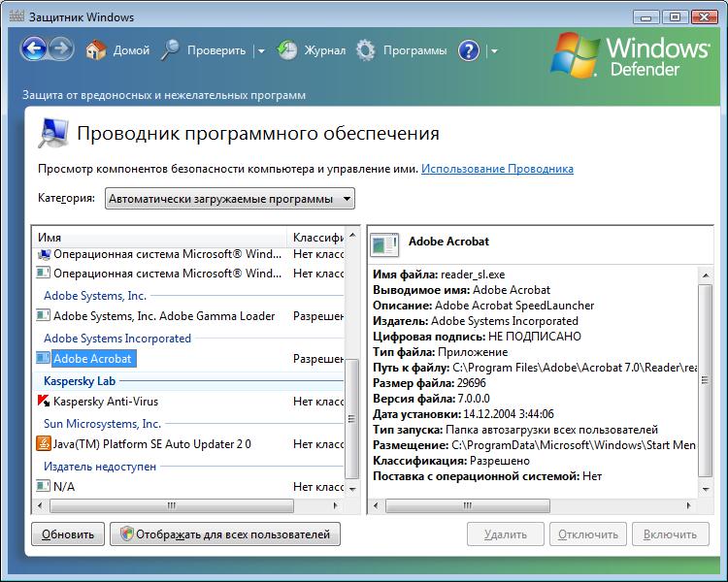Click the Обновить button
This screenshot has width=728, height=582.
pos(68,534)
